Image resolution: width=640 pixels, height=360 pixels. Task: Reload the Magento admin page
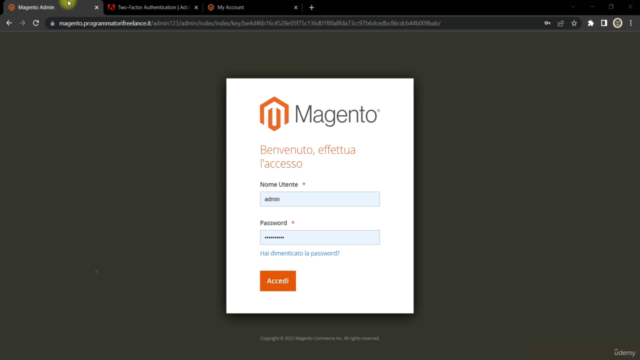click(36, 23)
